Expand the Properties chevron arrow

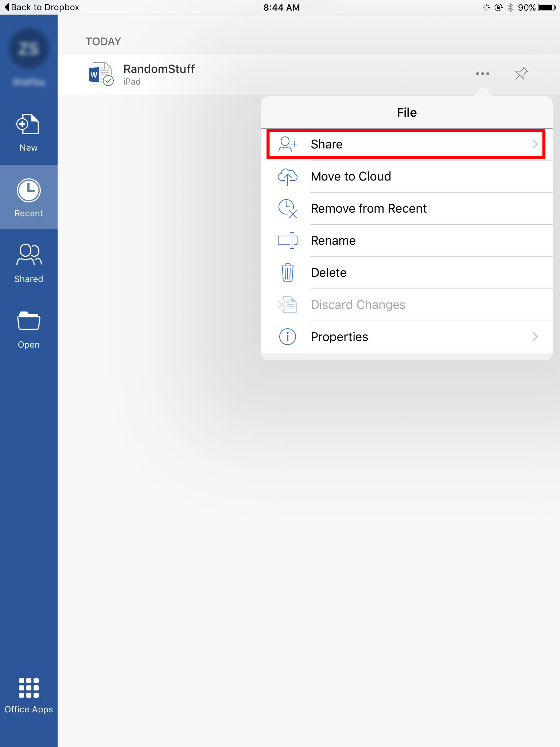[x=535, y=337]
